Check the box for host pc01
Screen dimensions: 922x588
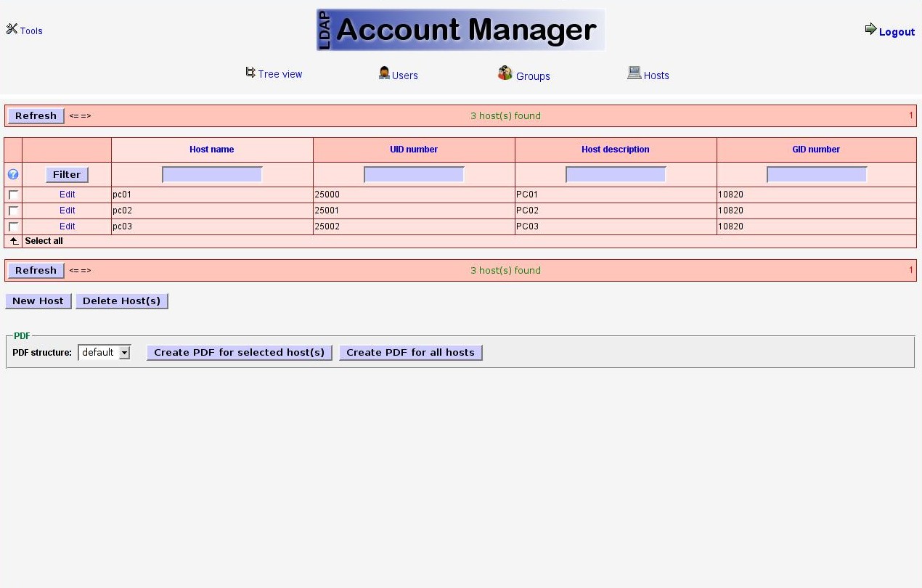(x=13, y=195)
